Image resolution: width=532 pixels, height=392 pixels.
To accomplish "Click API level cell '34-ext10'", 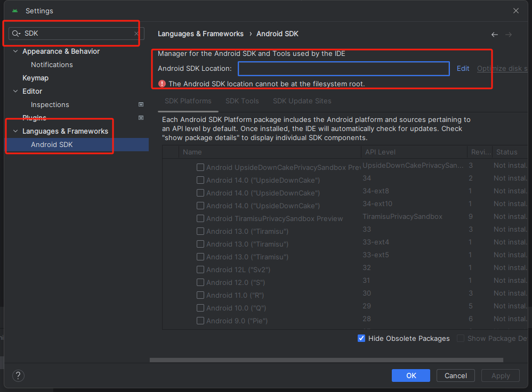I will pos(377,203).
